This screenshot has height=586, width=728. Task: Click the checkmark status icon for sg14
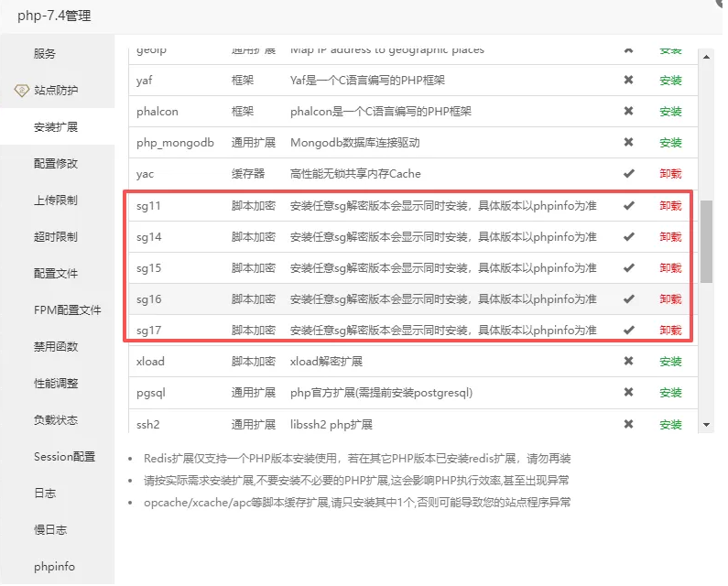pyautogui.click(x=628, y=237)
